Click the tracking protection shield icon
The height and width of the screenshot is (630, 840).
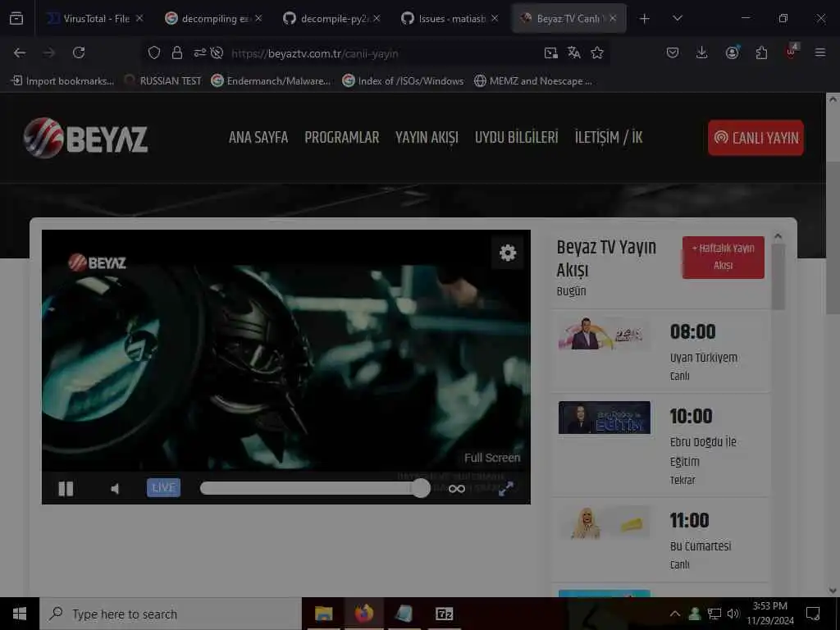coord(154,52)
